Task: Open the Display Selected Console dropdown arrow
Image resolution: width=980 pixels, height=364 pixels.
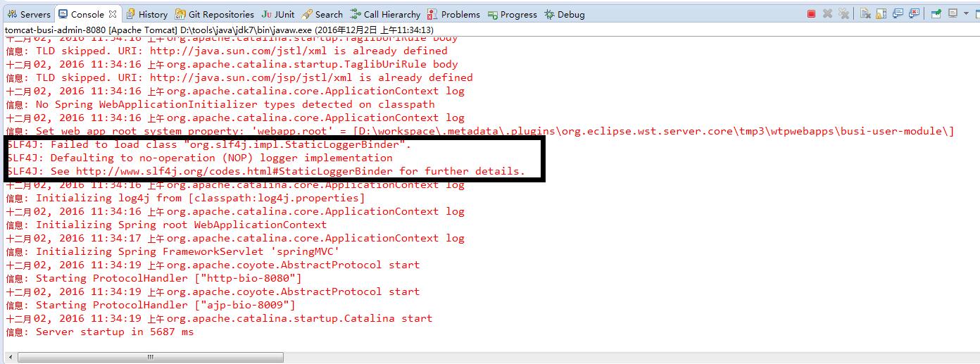Action: (x=966, y=13)
